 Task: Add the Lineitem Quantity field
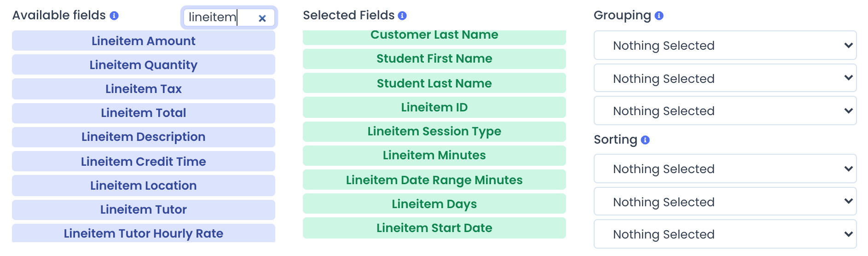pos(144,64)
